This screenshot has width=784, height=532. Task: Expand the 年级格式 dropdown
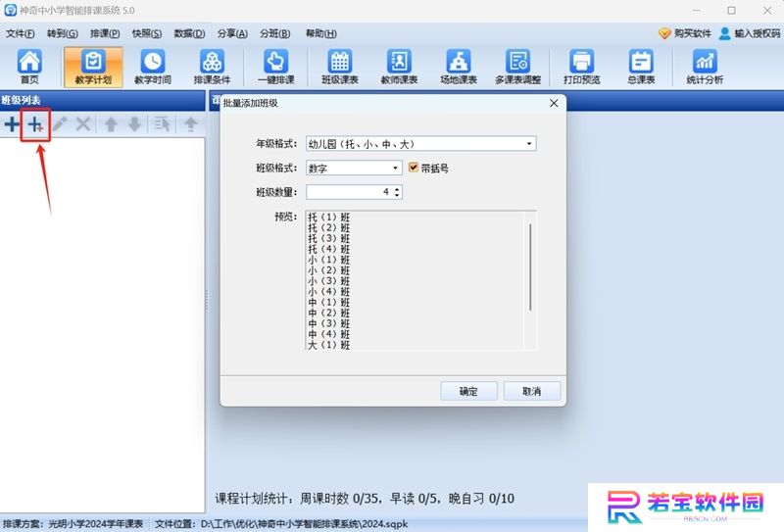pyautogui.click(x=529, y=144)
